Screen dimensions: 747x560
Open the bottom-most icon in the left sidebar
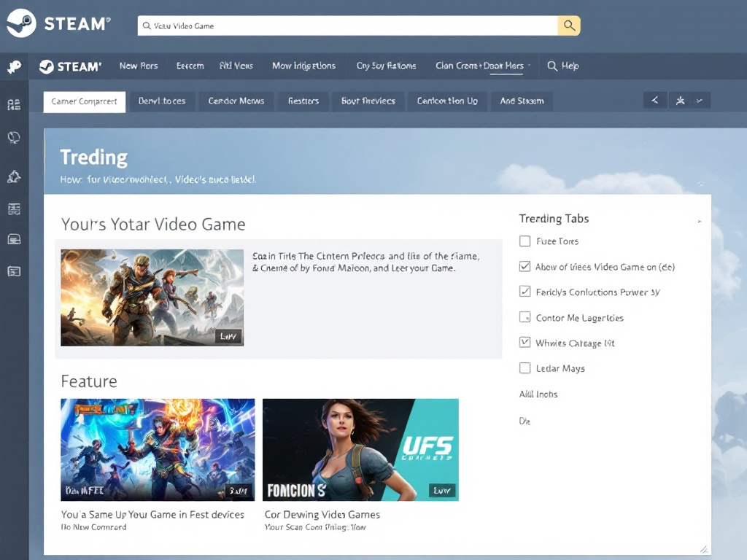pos(14,271)
